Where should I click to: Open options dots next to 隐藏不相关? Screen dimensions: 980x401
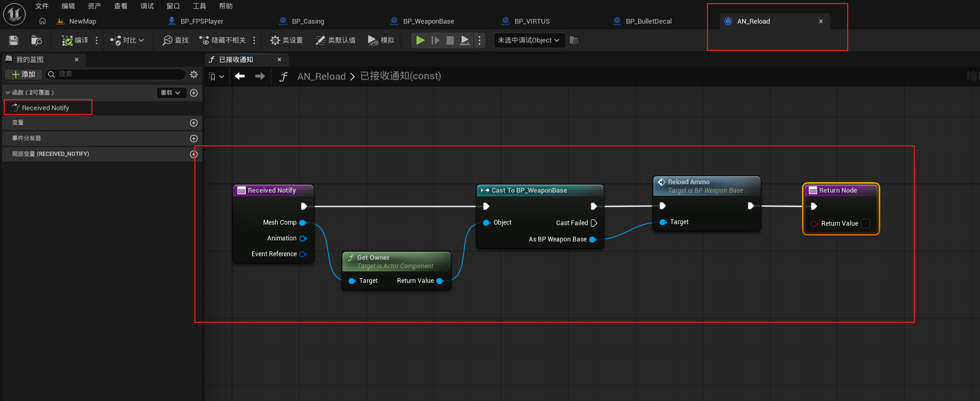254,40
